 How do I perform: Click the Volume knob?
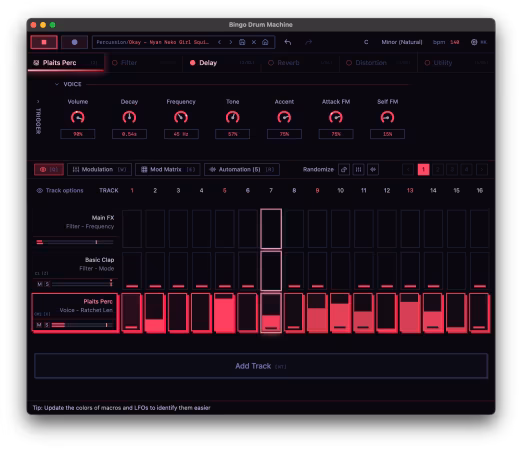(x=78, y=117)
